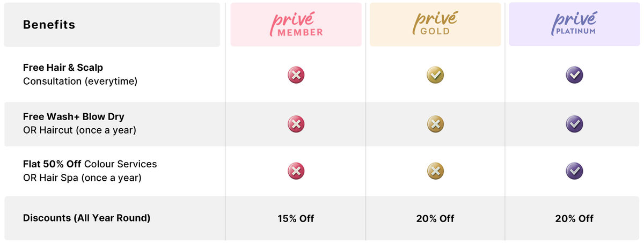Screen dimensions: 644x243
Task: Click the red cross for Member wash blow dry
Action: tap(296, 124)
